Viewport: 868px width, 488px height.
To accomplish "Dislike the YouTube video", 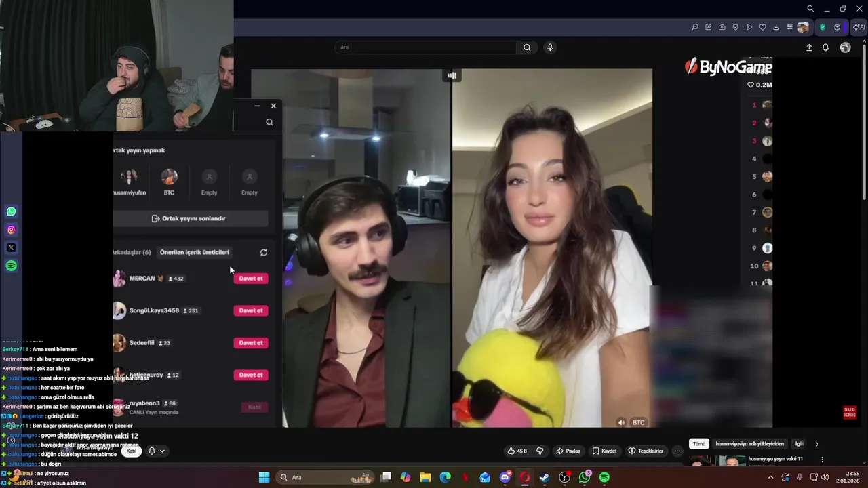I will [x=540, y=451].
